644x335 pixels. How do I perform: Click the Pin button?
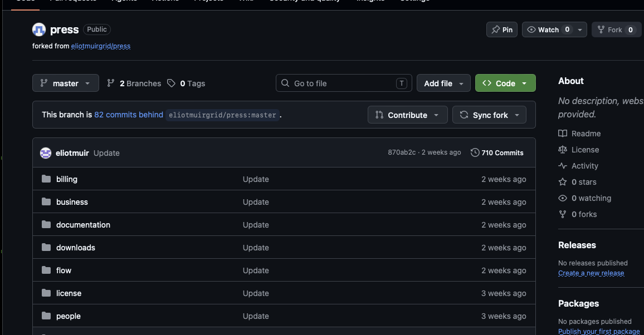coord(502,29)
